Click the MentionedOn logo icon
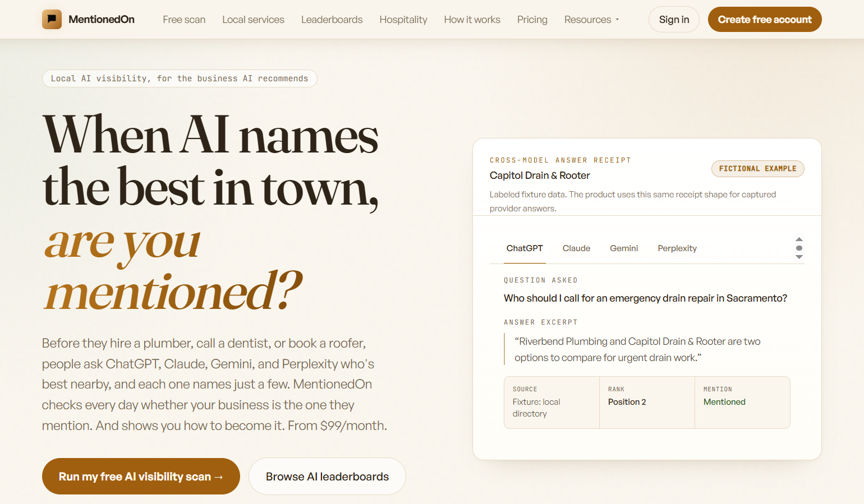Image resolution: width=864 pixels, height=504 pixels. tap(52, 19)
